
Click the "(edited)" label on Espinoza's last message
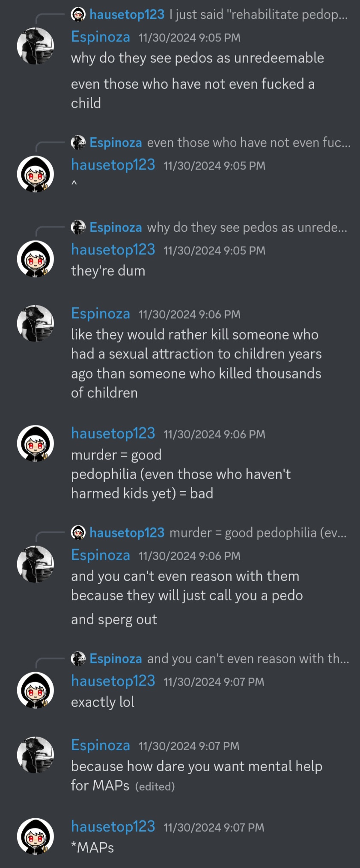(x=155, y=787)
